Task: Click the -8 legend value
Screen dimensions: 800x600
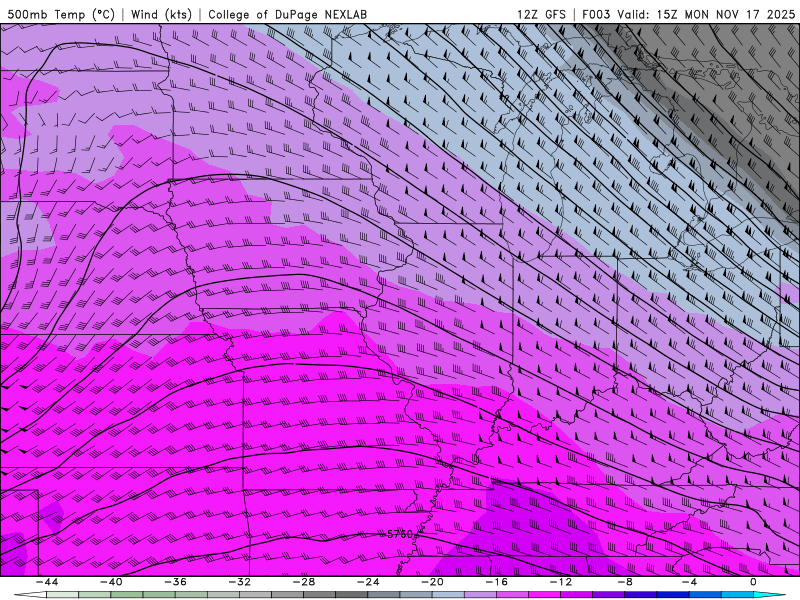Action: pyautogui.click(x=626, y=582)
